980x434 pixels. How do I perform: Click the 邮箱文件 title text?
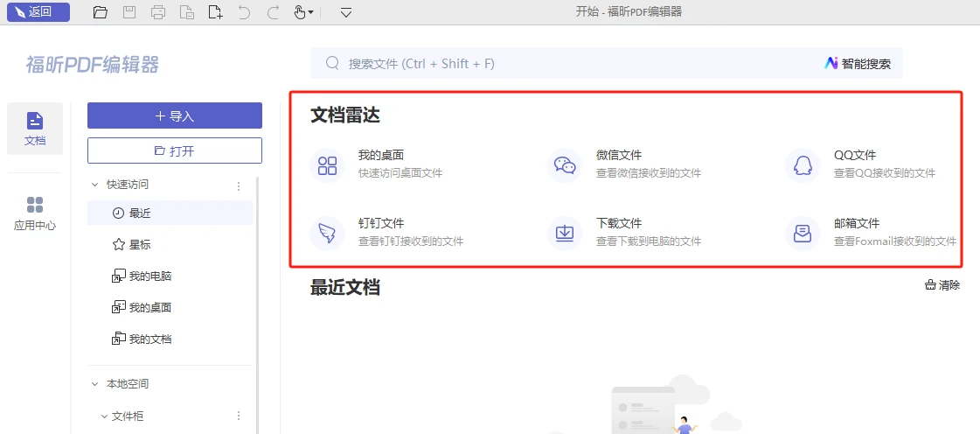(x=856, y=223)
